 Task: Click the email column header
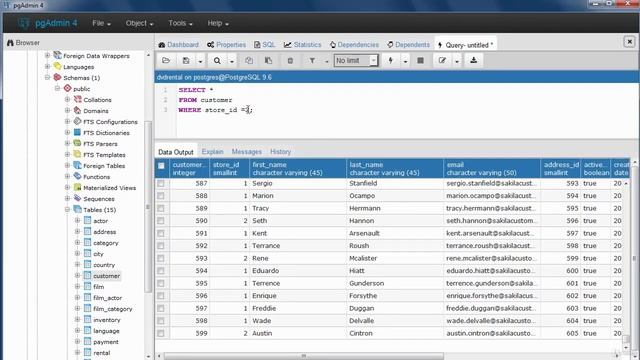click(492, 169)
